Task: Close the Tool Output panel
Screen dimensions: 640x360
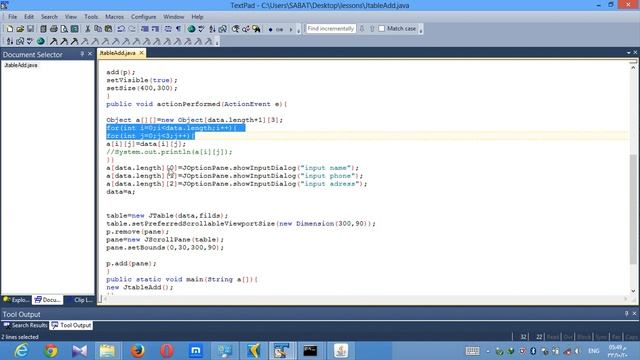Action: click(634, 313)
